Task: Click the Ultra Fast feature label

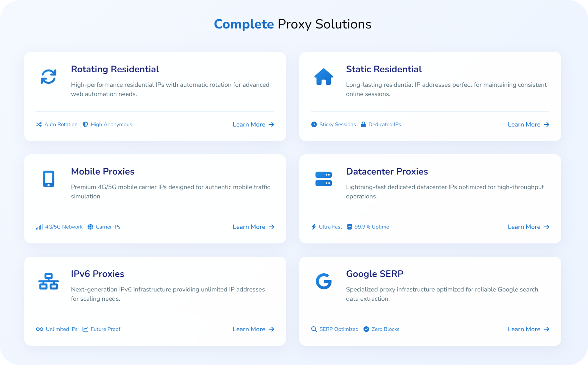Action: tap(330, 227)
